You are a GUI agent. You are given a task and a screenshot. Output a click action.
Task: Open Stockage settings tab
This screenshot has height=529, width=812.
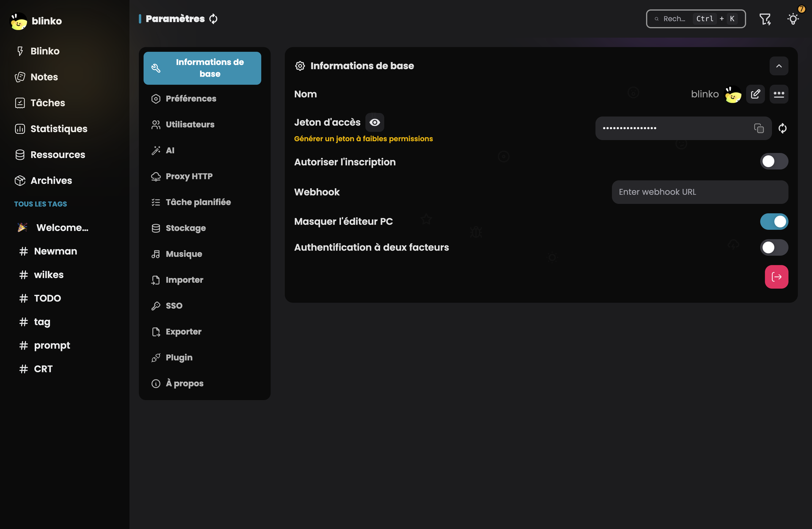coord(202,228)
